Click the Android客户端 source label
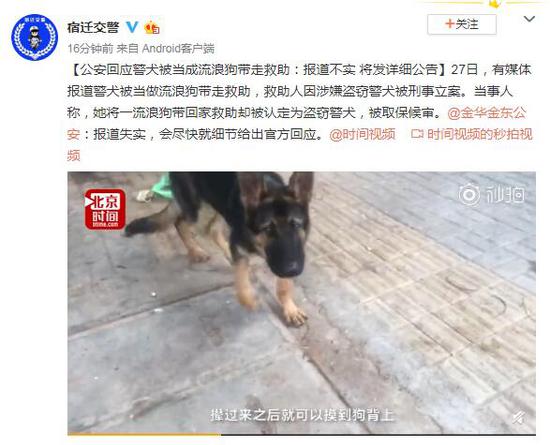 [178, 48]
